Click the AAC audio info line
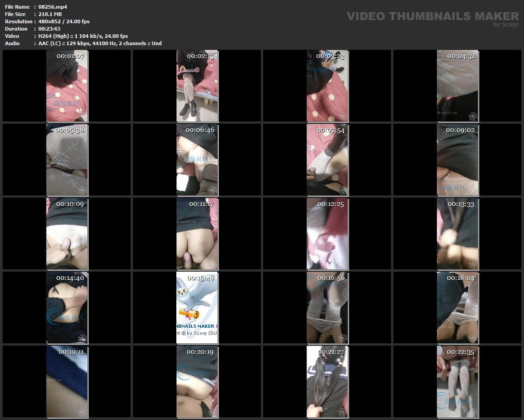 pyautogui.click(x=100, y=43)
